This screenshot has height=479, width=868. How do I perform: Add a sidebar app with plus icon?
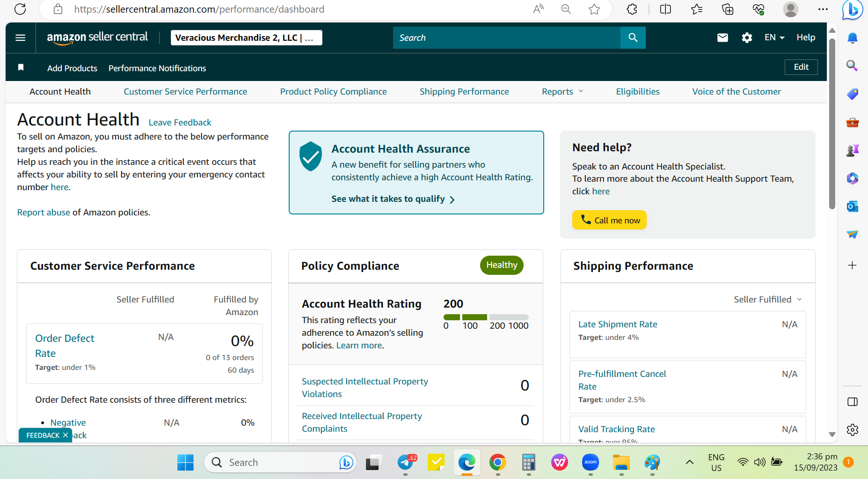tap(853, 265)
